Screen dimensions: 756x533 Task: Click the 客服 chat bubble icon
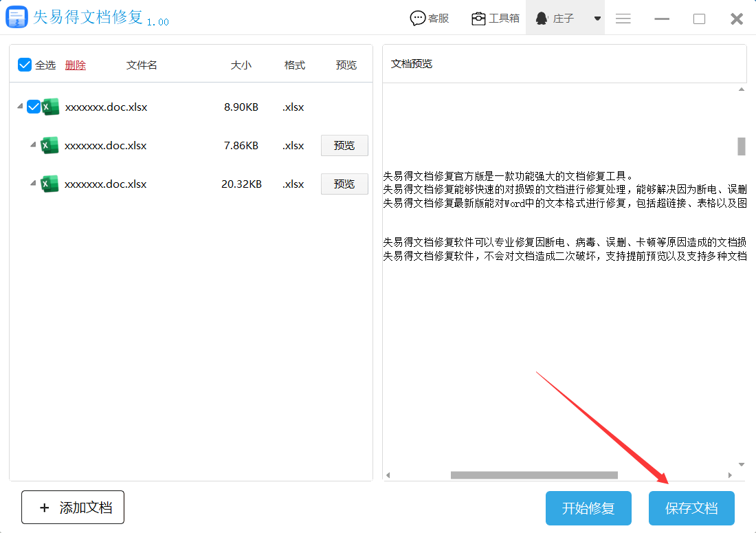click(417, 19)
